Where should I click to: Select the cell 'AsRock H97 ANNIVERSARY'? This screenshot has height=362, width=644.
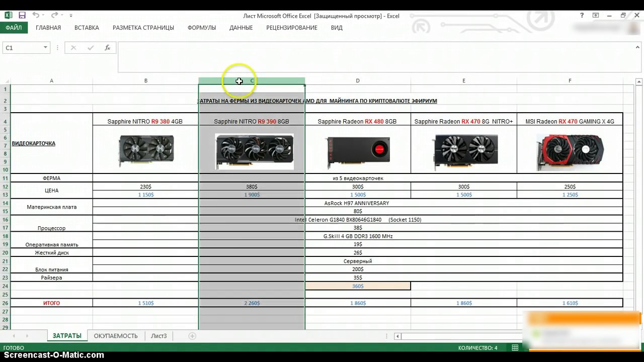point(357,203)
